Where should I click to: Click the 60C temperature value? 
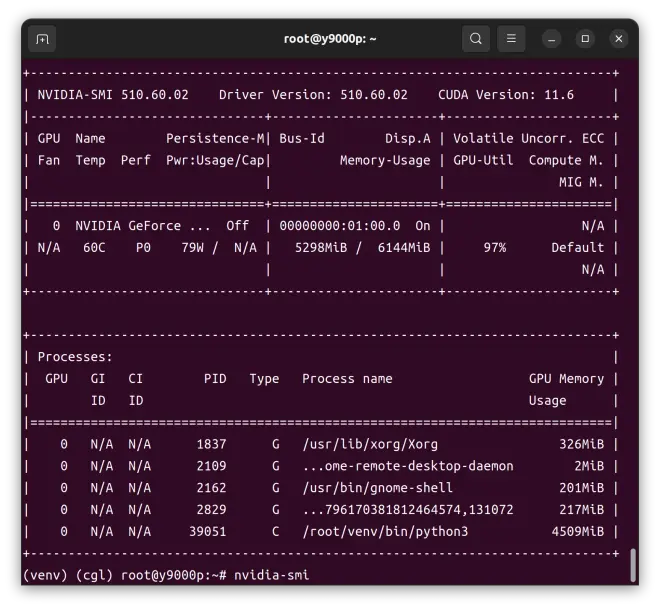click(94, 248)
